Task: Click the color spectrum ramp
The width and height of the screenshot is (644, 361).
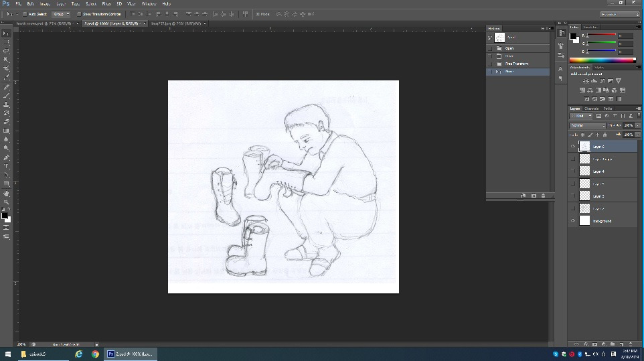Action: (602, 60)
